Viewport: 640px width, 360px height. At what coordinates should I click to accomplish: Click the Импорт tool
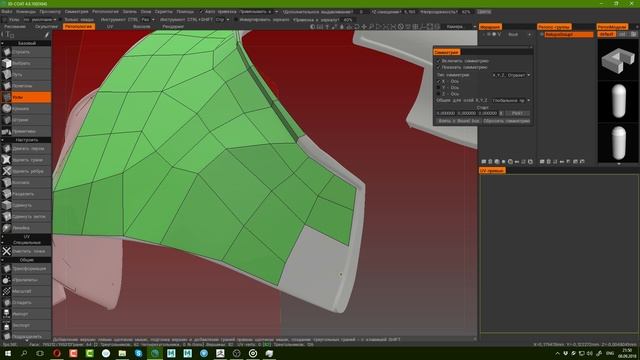pos(26,314)
